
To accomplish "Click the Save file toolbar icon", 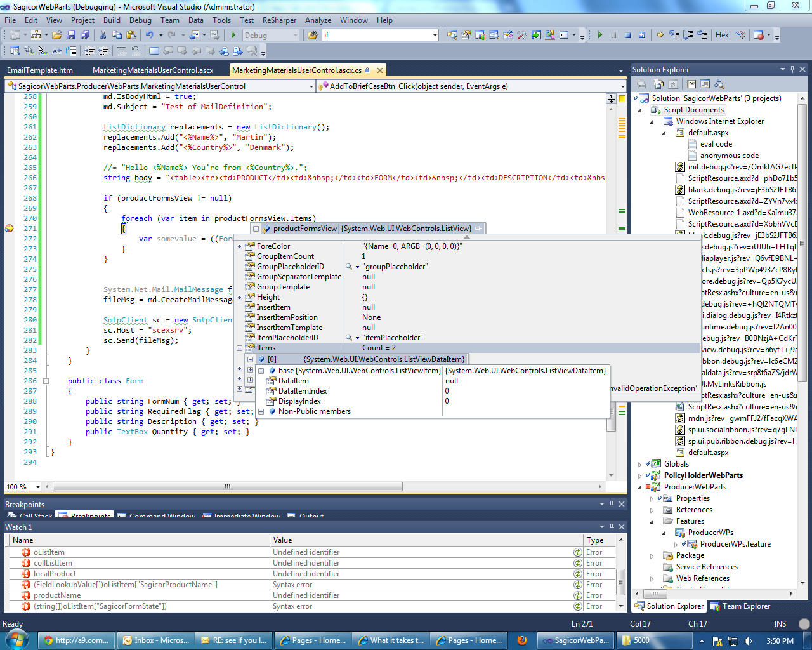I will tap(70, 35).
